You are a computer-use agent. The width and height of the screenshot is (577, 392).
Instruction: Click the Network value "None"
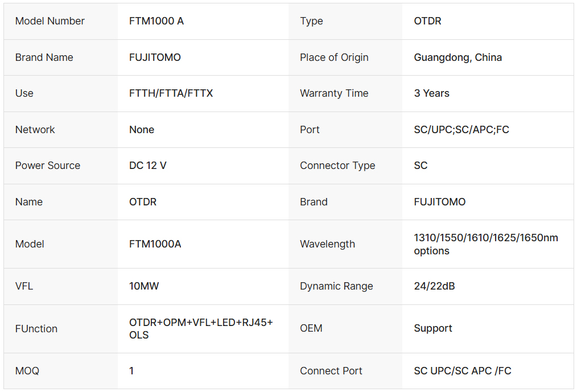142,130
